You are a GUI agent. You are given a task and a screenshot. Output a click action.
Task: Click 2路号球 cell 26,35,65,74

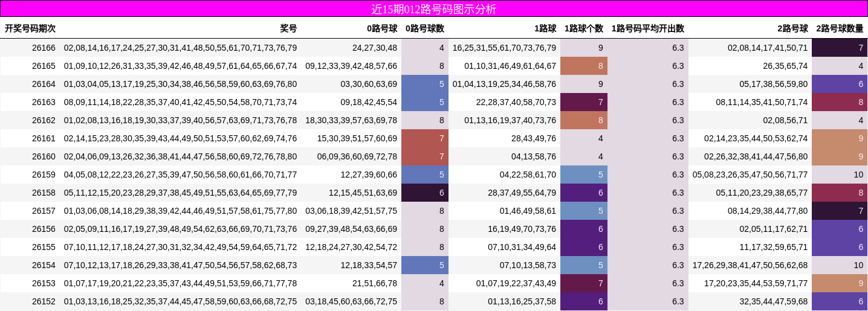[785, 66]
